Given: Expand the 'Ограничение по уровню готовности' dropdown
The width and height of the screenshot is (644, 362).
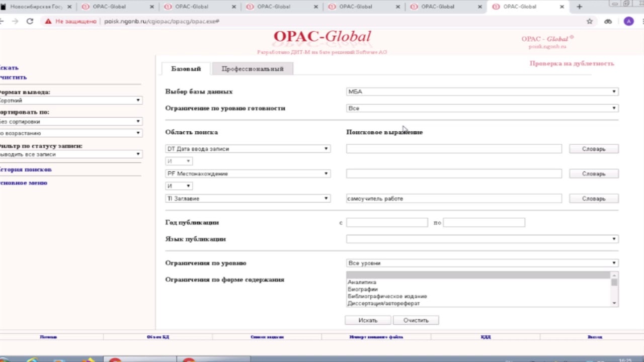Looking at the screenshot, I should point(482,108).
